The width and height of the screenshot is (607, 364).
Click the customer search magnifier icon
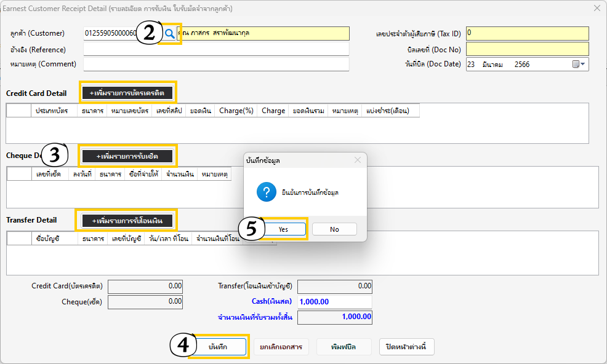coord(169,33)
